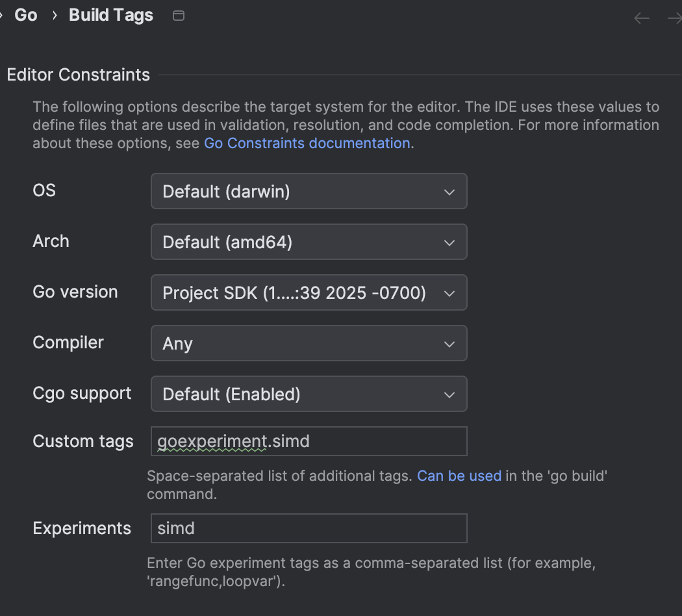682x616 pixels.
Task: Go back using the left arrow
Action: [x=641, y=18]
